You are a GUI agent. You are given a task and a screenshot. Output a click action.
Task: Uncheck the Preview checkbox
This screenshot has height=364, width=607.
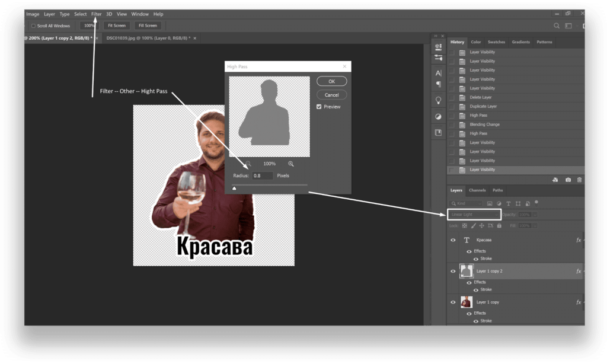pyautogui.click(x=319, y=107)
